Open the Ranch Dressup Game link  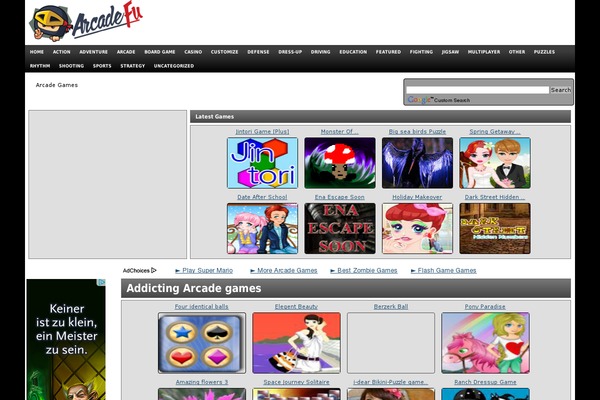(x=485, y=382)
